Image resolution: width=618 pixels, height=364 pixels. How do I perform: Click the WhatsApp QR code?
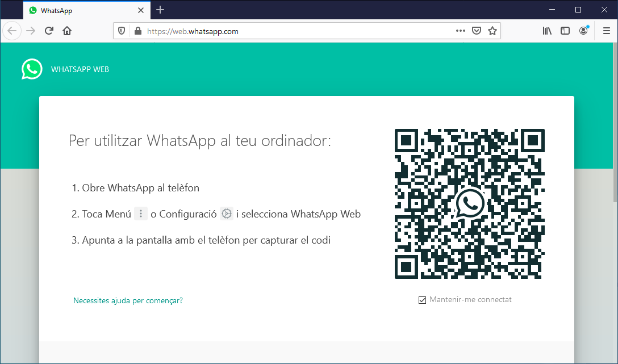pyautogui.click(x=469, y=204)
